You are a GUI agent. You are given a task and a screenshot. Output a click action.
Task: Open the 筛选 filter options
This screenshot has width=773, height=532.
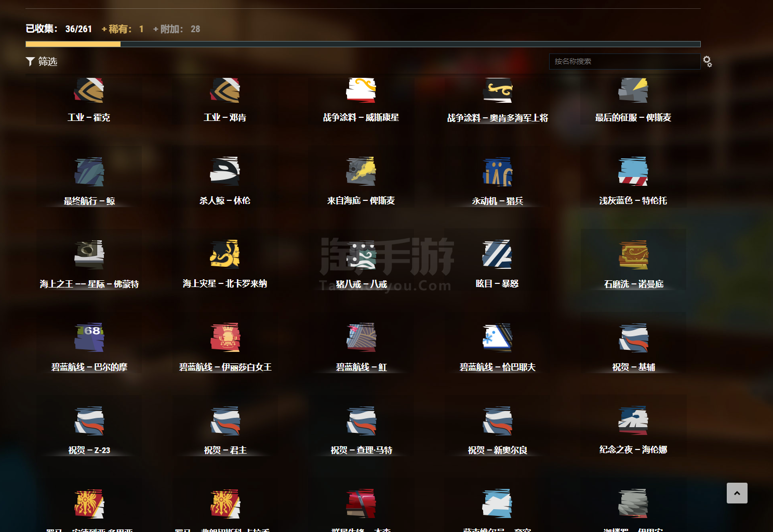click(42, 62)
